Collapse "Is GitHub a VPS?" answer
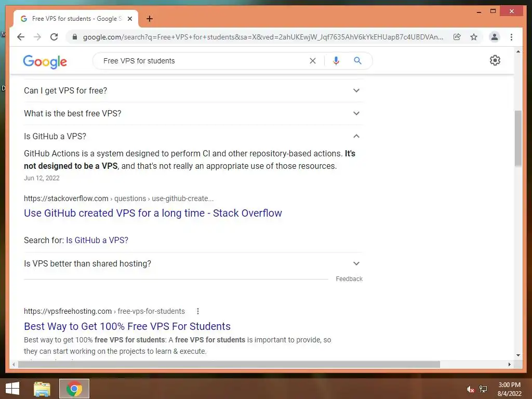The height and width of the screenshot is (399, 532). point(193,136)
